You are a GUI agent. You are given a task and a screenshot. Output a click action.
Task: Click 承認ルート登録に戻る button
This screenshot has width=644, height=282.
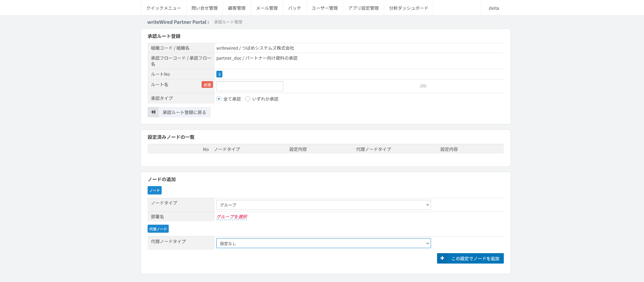(x=179, y=112)
